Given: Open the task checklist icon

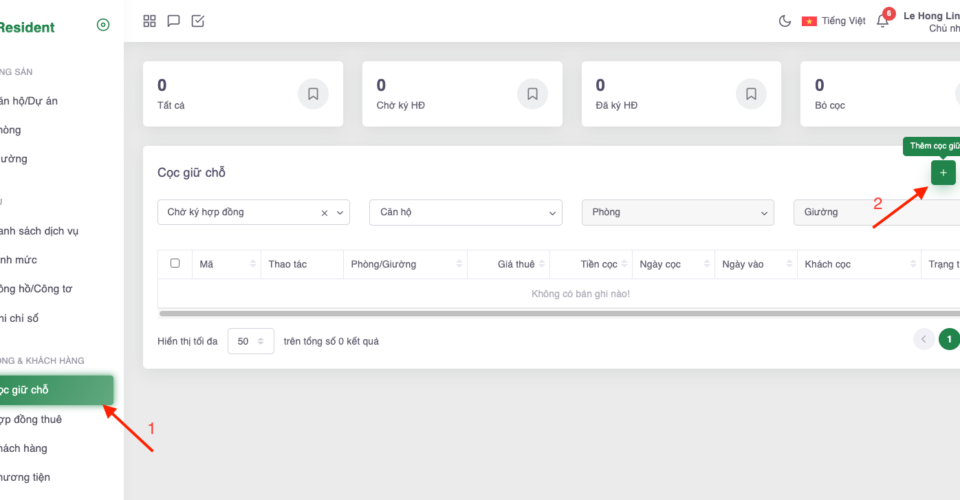Looking at the screenshot, I should [198, 21].
